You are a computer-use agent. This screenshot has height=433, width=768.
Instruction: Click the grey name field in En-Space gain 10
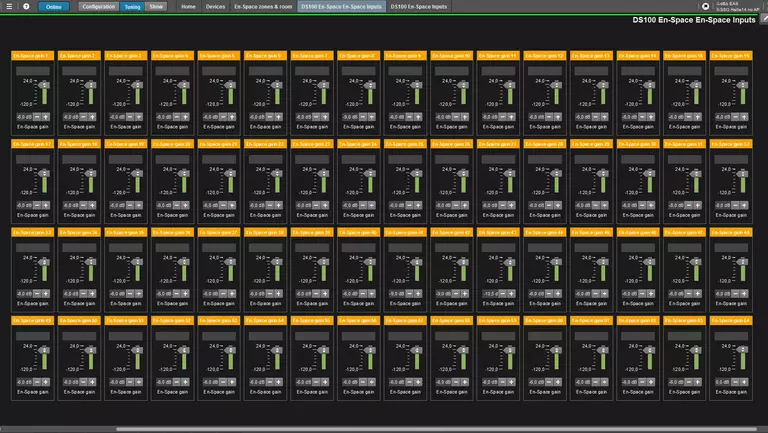[452, 71]
